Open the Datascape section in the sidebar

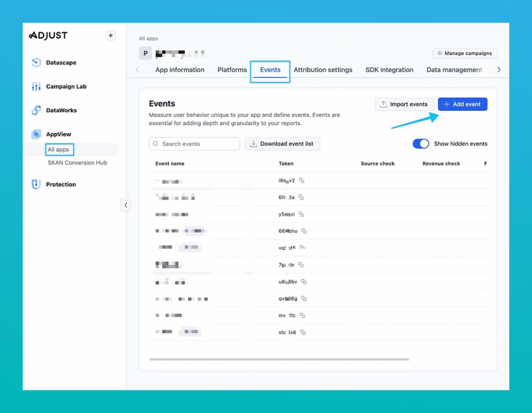(x=35, y=62)
